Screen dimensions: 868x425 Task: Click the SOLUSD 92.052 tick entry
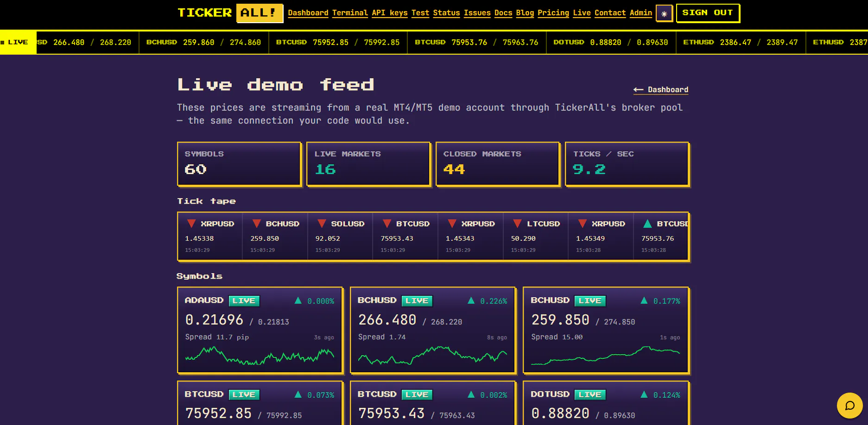click(340, 237)
